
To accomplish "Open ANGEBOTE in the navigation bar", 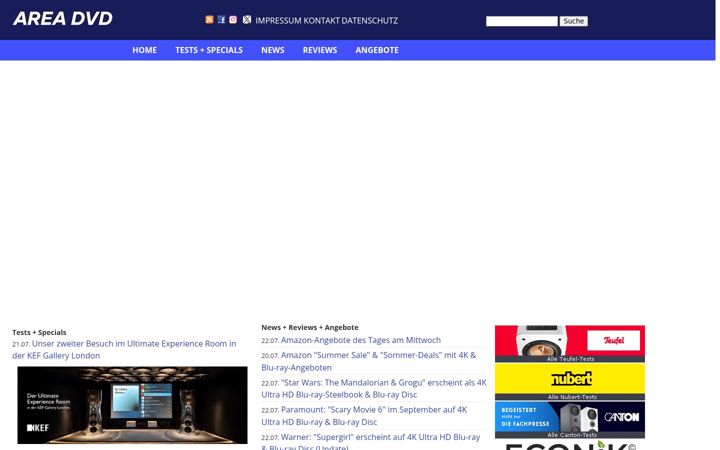I will 377,50.
